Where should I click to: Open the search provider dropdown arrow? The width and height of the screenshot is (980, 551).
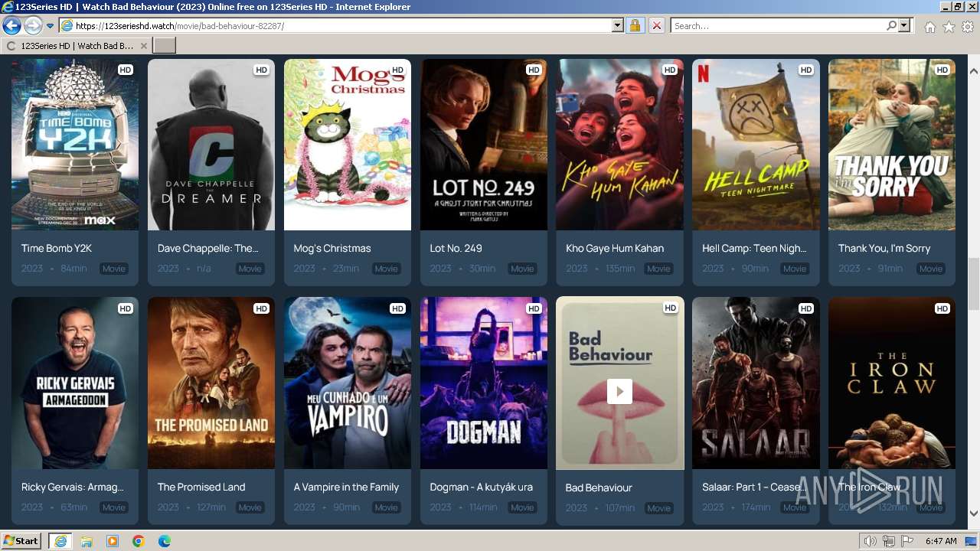click(x=904, y=26)
